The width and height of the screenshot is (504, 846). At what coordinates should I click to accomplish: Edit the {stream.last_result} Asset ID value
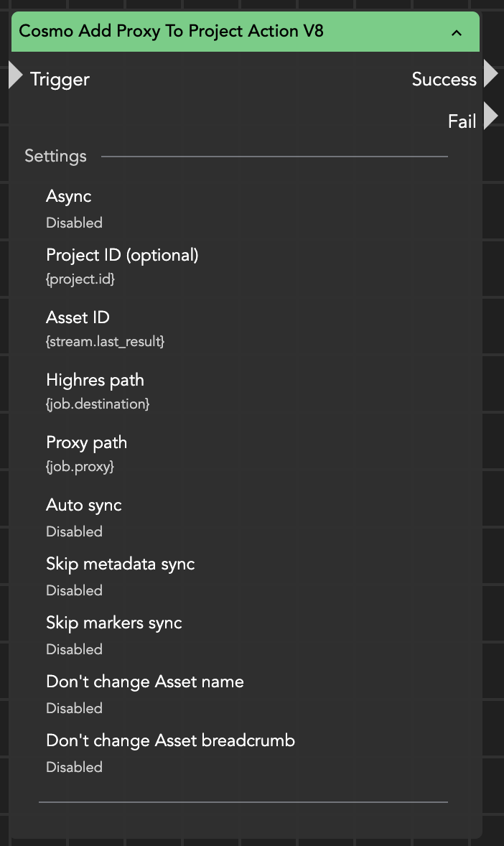point(106,342)
